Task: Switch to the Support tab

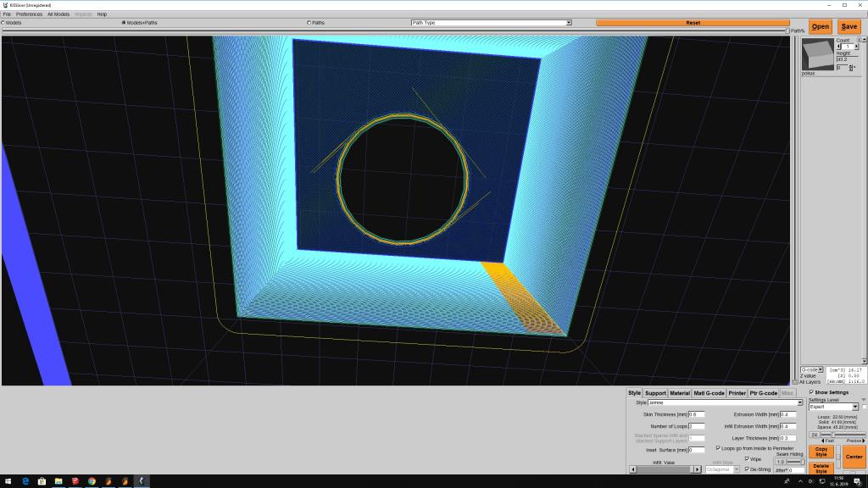Action: [655, 393]
